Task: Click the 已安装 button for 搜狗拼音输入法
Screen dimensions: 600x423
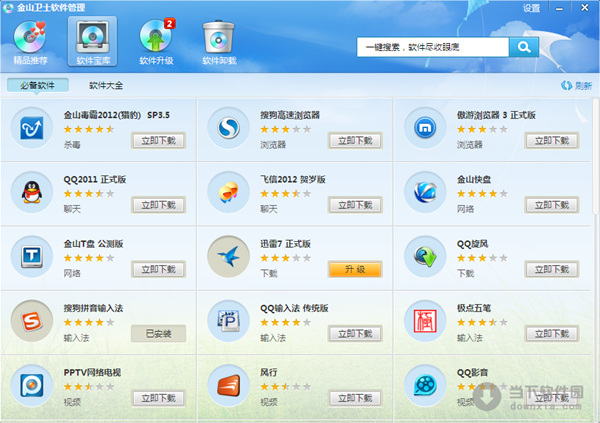Action: point(158,333)
